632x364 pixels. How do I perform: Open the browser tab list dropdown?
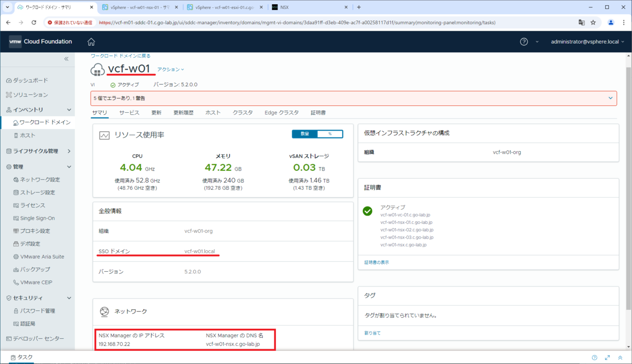[6, 7]
